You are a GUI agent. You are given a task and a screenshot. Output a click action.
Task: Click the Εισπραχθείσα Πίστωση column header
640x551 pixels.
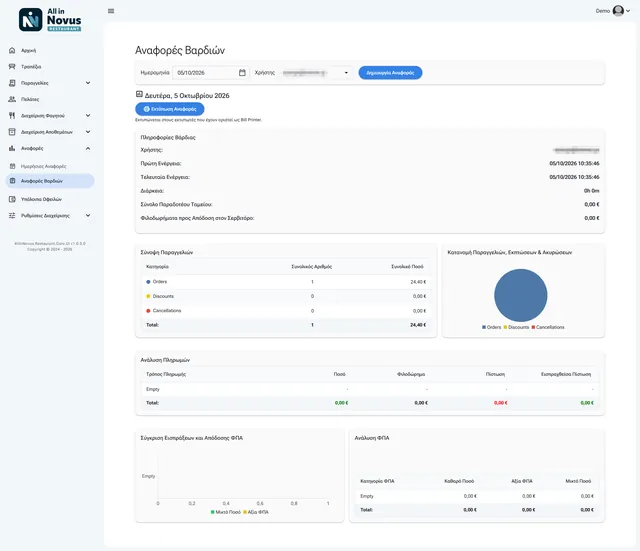[x=566, y=374]
